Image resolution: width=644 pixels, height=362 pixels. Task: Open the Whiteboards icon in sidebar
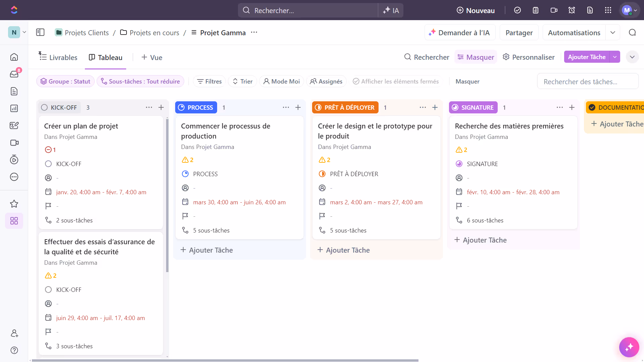click(x=14, y=125)
